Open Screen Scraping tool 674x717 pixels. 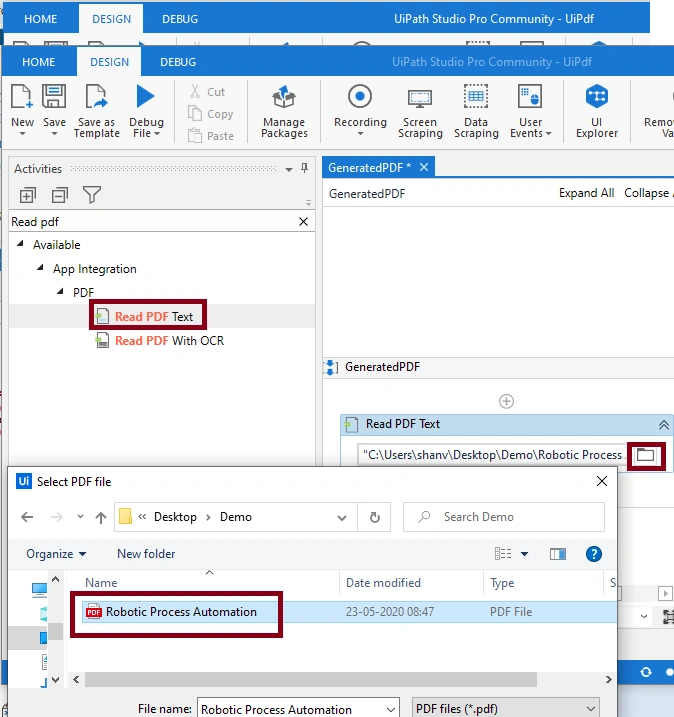coord(420,111)
